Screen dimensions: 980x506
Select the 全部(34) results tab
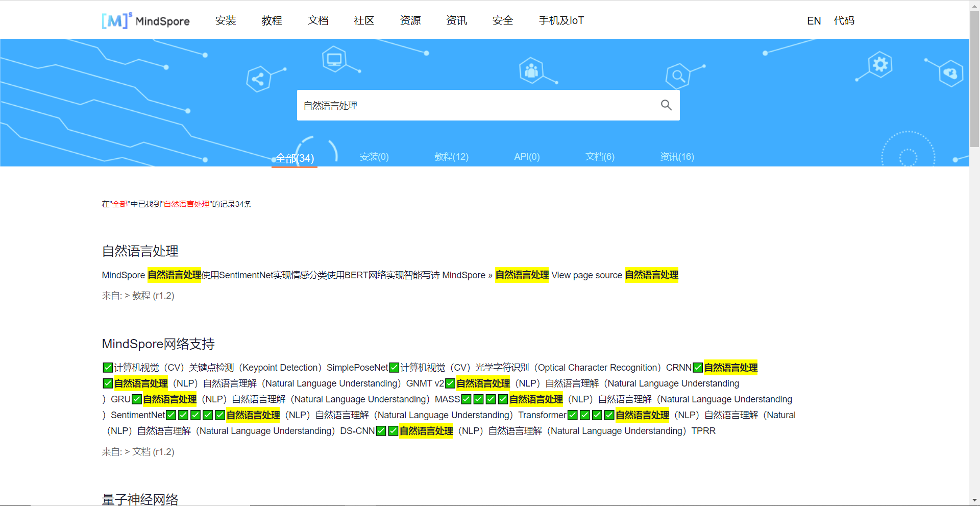tap(295, 158)
